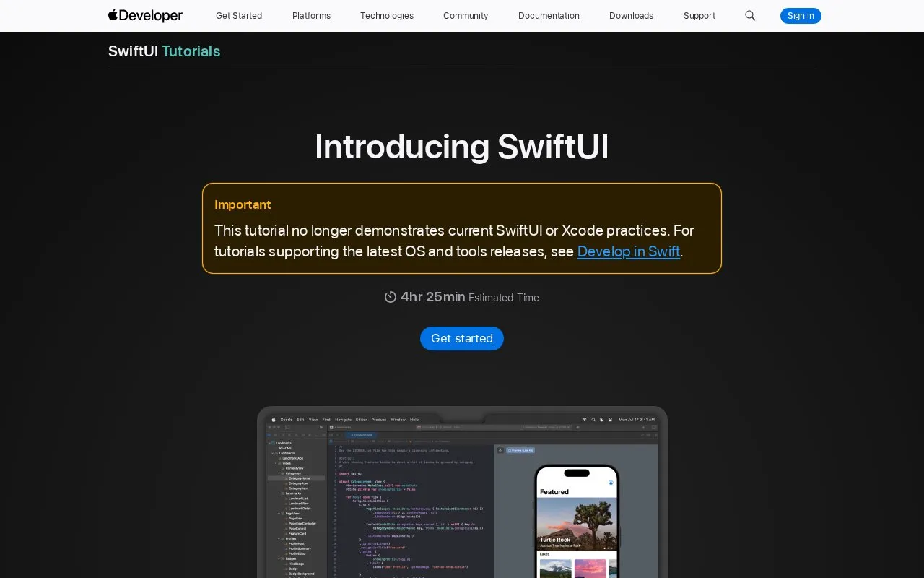The width and height of the screenshot is (924, 578).
Task: Click the Introducing SwiftUI heading
Action: (x=462, y=147)
